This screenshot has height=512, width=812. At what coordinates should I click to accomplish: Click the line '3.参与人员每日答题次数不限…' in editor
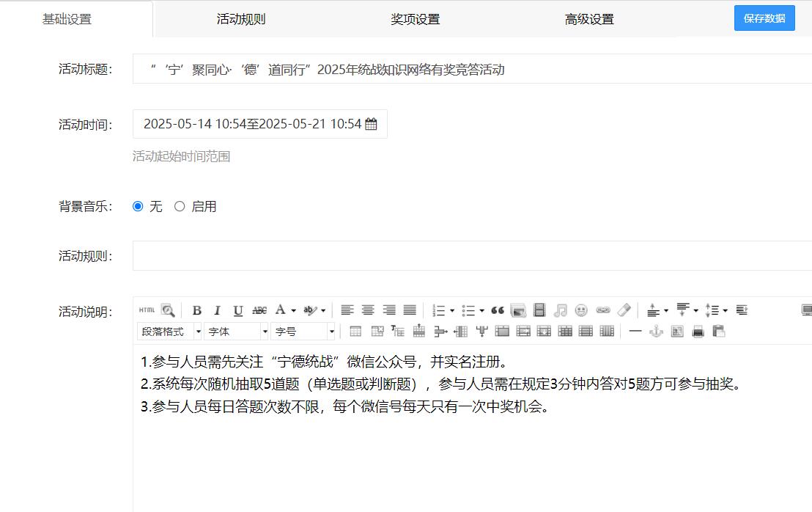pos(346,406)
